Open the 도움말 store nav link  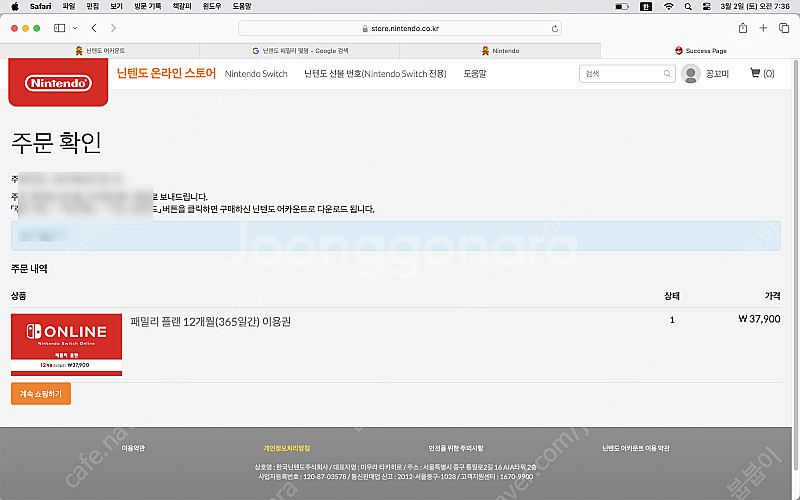[474, 74]
